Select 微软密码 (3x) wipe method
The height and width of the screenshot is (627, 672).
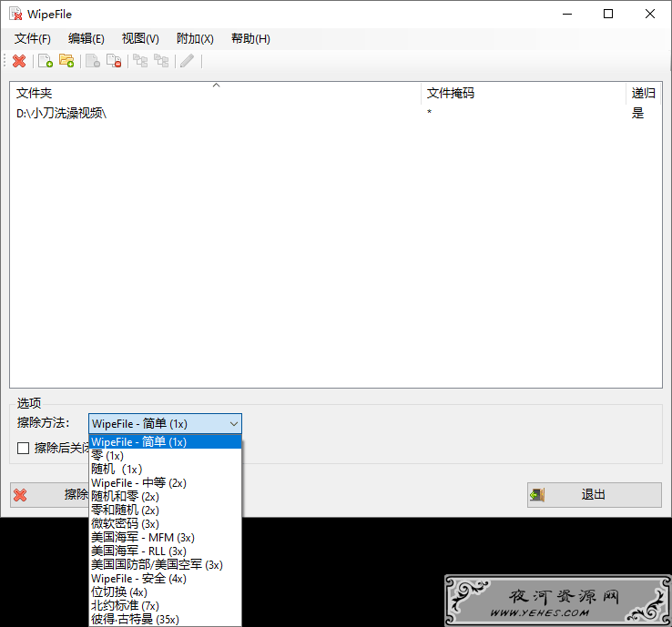click(166, 524)
